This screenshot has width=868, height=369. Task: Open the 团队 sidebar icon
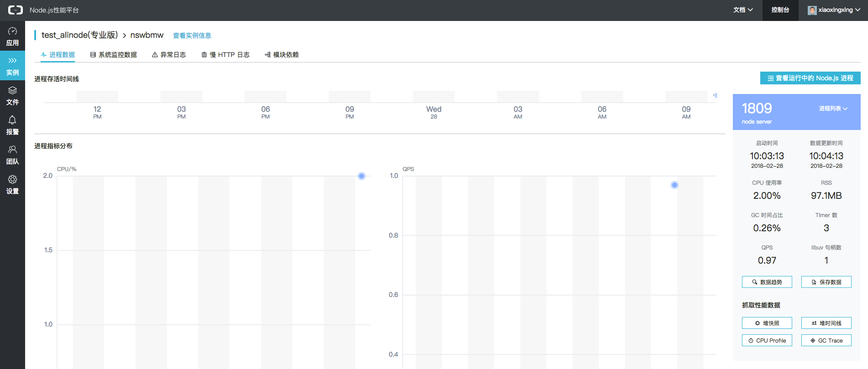click(x=12, y=155)
